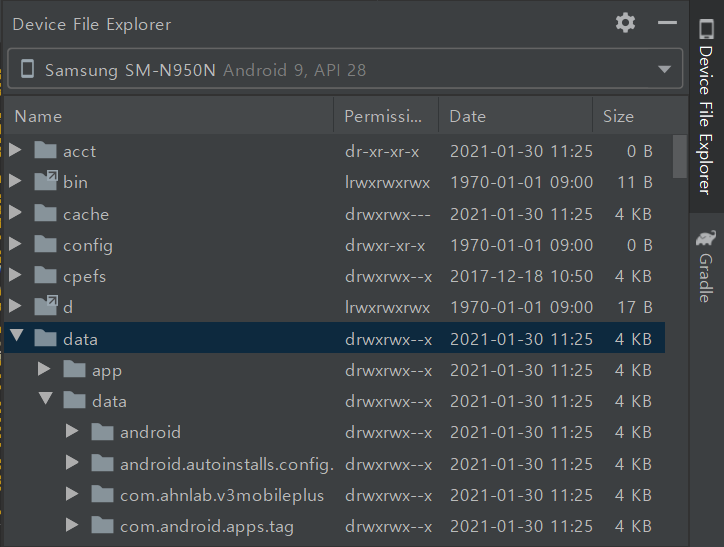
Task: Select the cpefs row name
Action: (84, 277)
